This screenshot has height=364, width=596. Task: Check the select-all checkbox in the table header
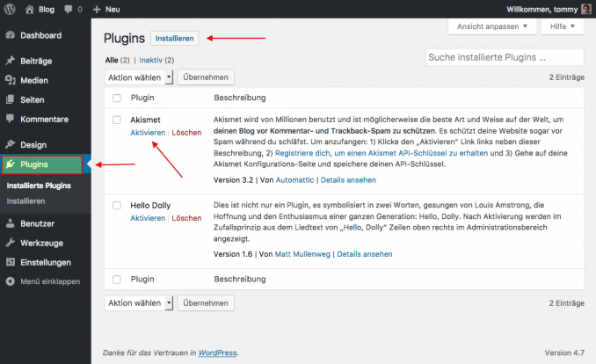coord(117,98)
